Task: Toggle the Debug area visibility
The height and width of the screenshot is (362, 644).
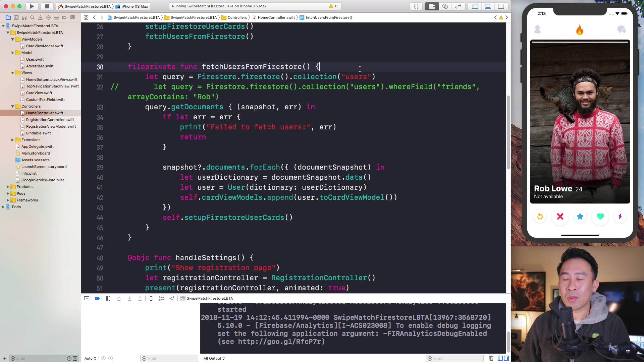Action: tap(488, 6)
